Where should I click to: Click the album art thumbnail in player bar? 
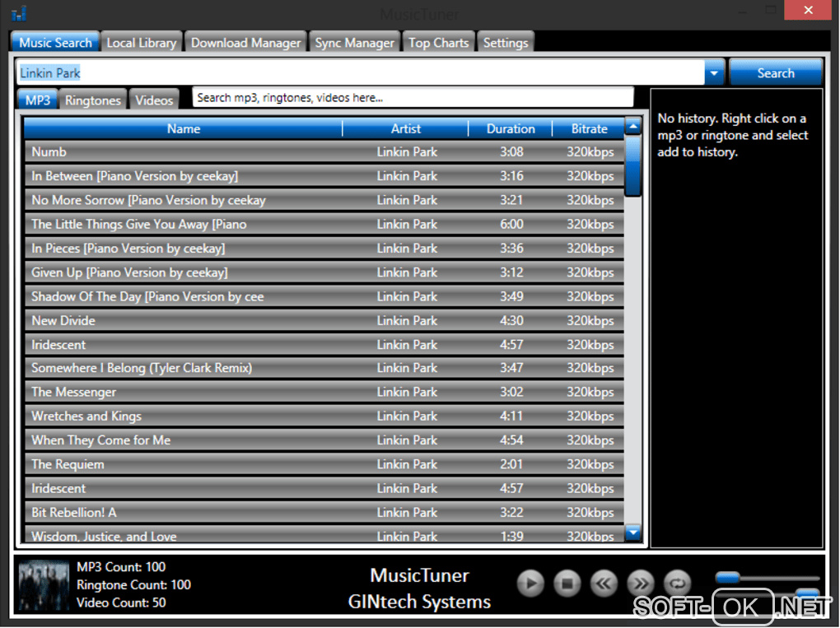pos(44,585)
